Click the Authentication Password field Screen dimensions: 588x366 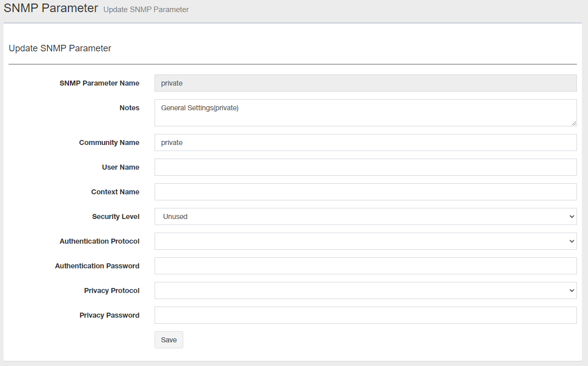click(x=365, y=266)
